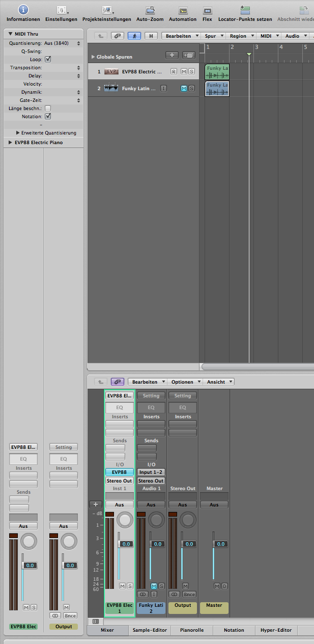Viewport: 314px width, 644px height.
Task: Collapse the MIDI Thru disclosure triangle
Action: (10, 34)
